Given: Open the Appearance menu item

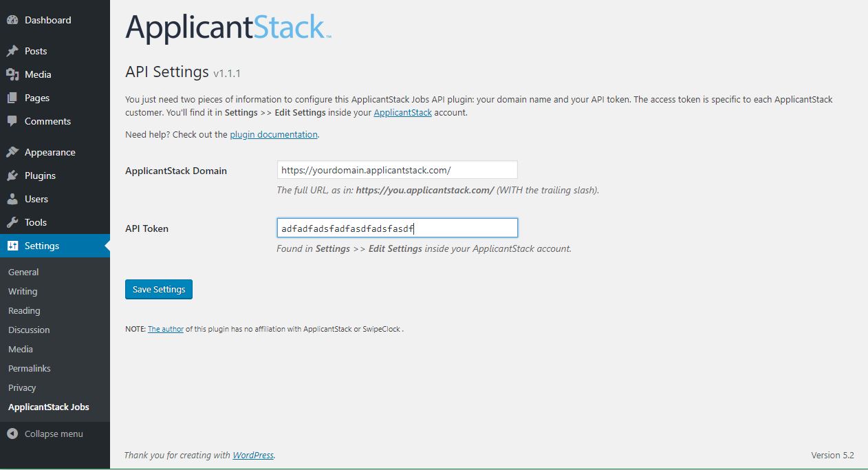Looking at the screenshot, I should tap(55, 152).
